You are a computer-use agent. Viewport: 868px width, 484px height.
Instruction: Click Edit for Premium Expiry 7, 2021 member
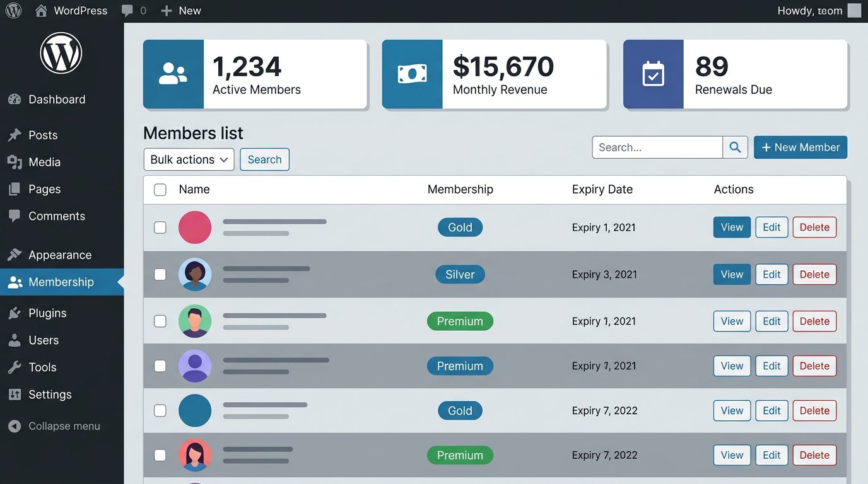[771, 366]
